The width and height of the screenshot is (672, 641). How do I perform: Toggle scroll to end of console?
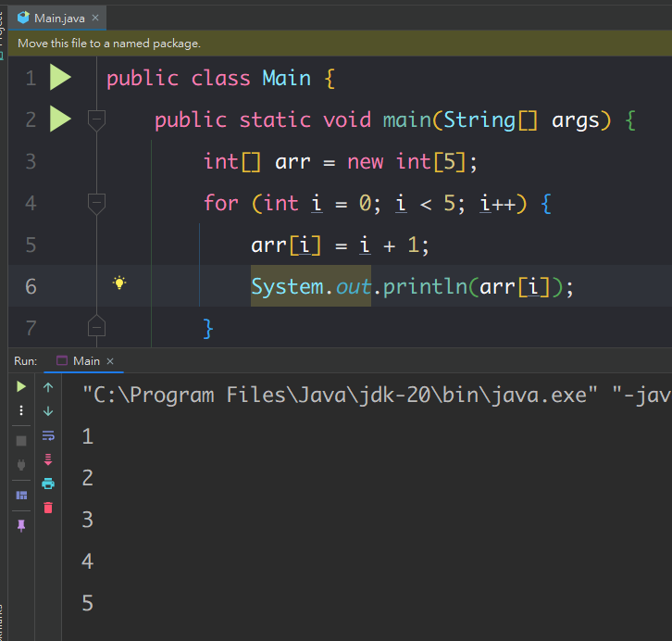click(48, 459)
